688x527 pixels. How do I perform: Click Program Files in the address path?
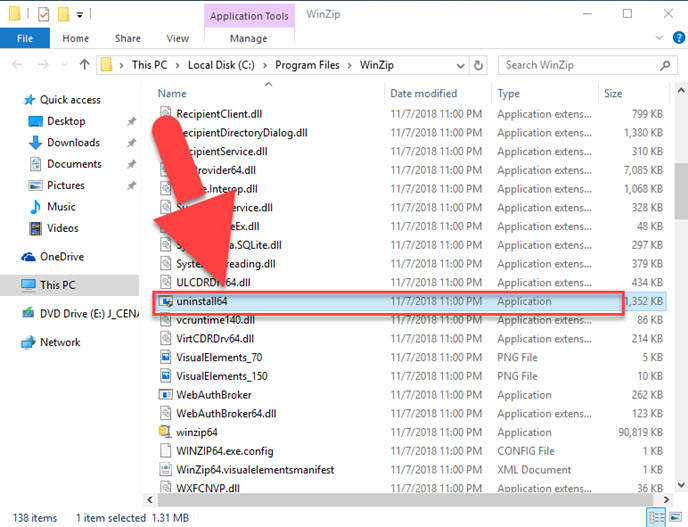tap(307, 65)
